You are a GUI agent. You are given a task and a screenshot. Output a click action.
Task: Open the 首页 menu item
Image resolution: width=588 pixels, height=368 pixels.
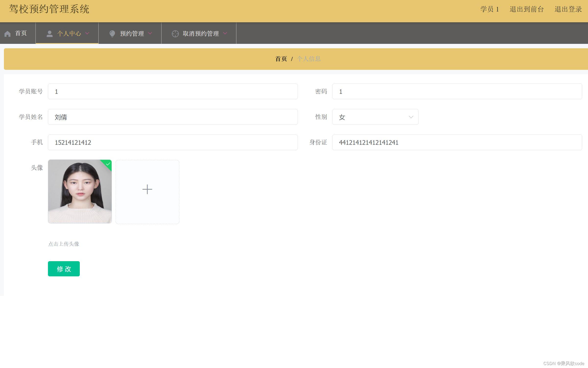point(21,33)
